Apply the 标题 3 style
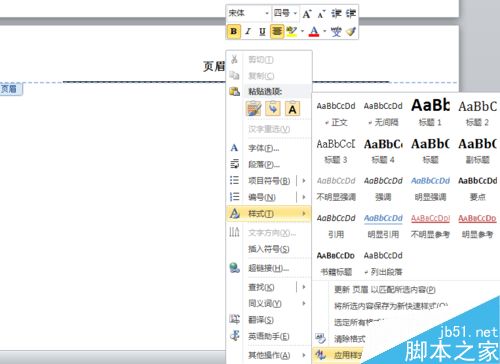The height and width of the screenshot is (364, 500). (x=336, y=151)
